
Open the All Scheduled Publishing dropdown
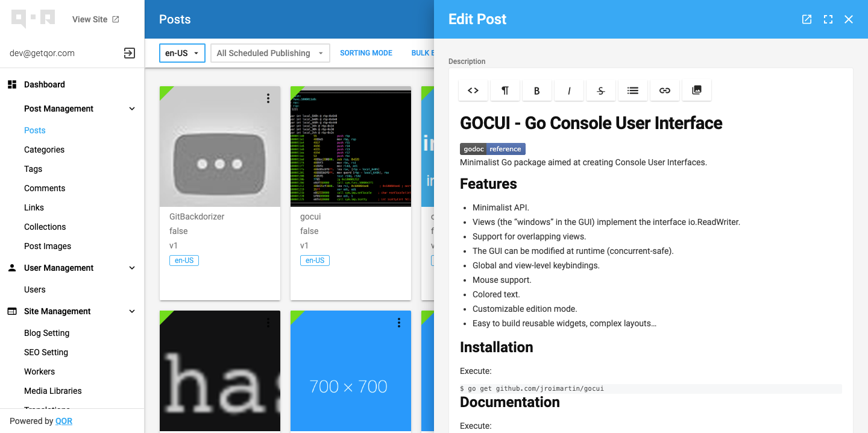[x=270, y=53]
